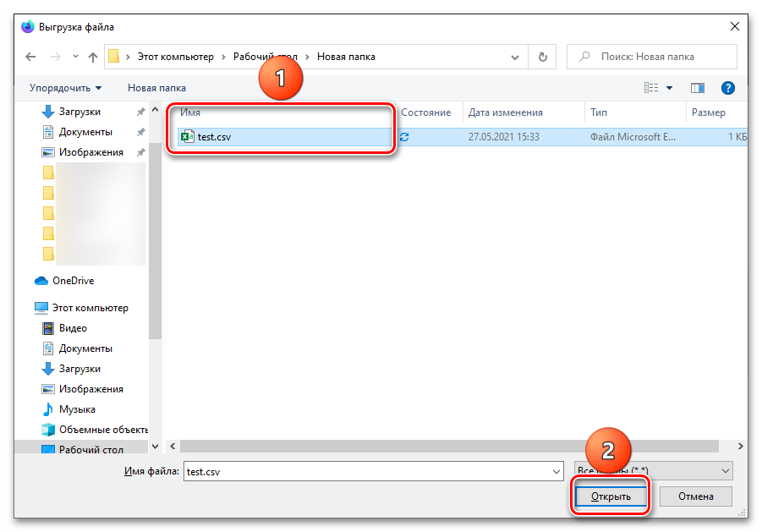Open help with the blue question icon
This screenshot has width=762, height=532.
727,88
